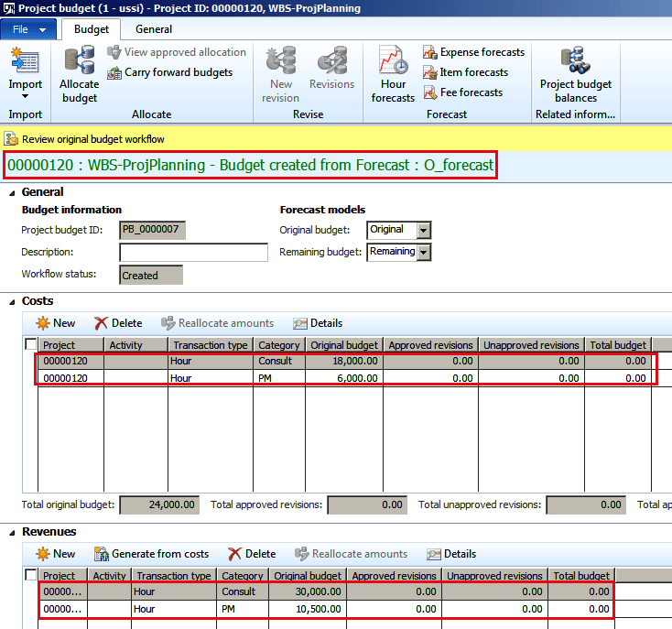This screenshot has width=672, height=629.
Task: Click New in the Costs toolbar
Action: coord(55,323)
